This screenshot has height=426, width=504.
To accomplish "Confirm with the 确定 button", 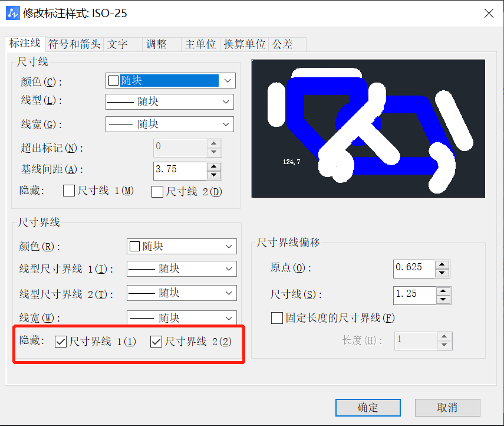I will point(368,408).
